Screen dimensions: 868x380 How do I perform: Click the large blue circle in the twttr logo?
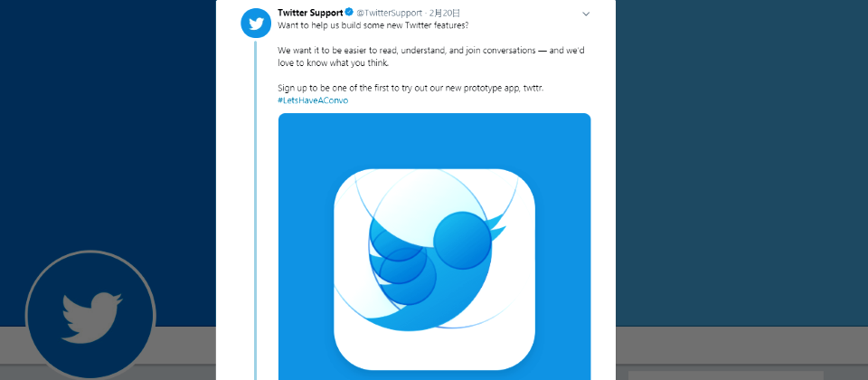(x=461, y=240)
